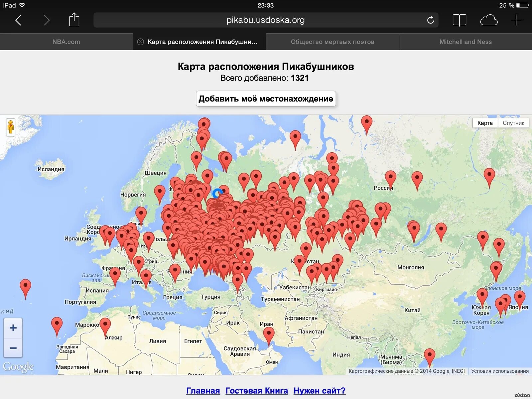Click the Google logo on the map
This screenshot has width=532, height=399.
coord(18,367)
